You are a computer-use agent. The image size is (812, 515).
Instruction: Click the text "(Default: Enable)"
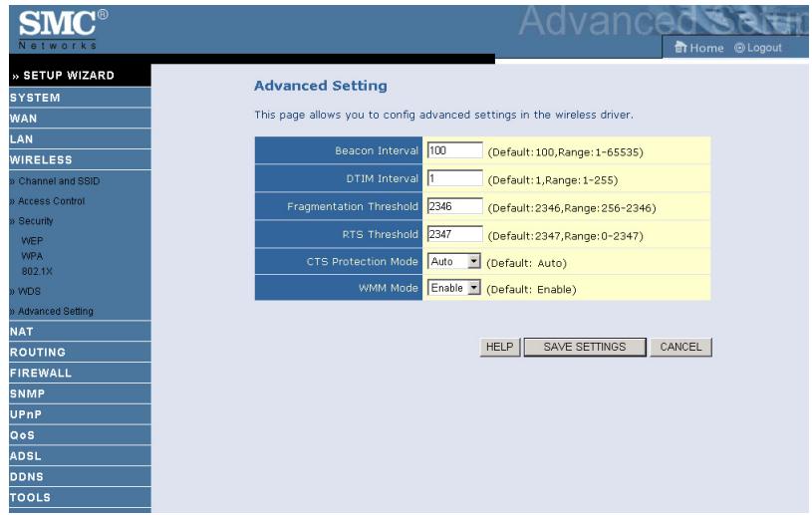531,289
